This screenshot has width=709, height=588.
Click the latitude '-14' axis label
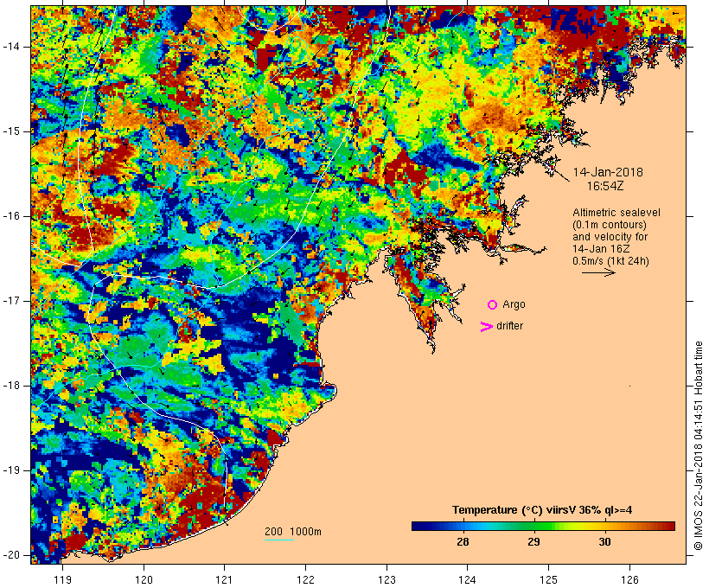[x=11, y=47]
